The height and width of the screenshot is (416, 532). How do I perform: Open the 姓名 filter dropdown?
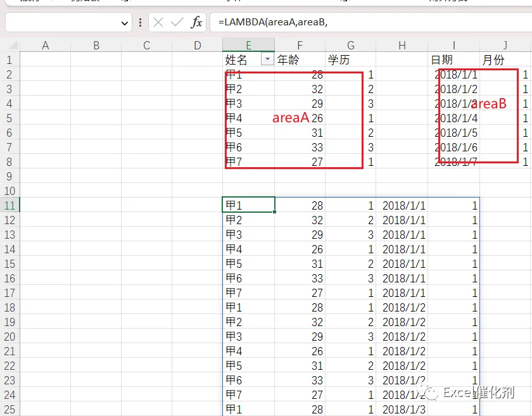(267, 59)
